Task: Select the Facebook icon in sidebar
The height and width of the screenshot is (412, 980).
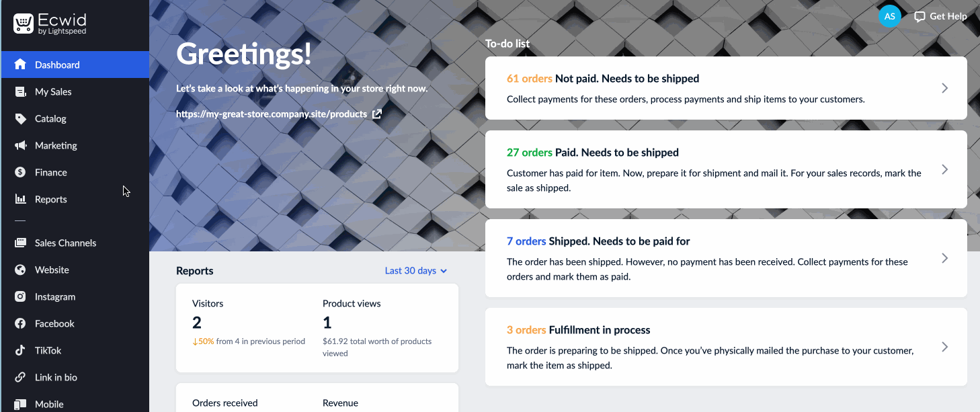Action: (x=21, y=323)
